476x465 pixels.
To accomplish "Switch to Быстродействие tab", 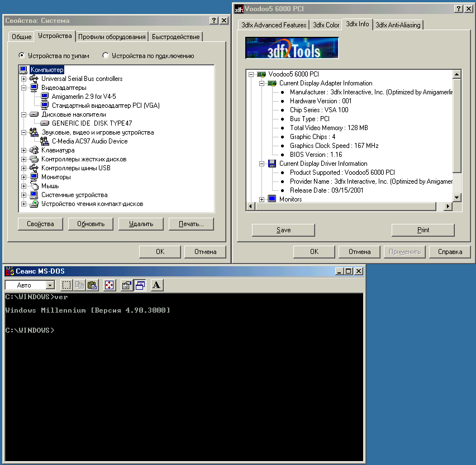I will point(176,37).
